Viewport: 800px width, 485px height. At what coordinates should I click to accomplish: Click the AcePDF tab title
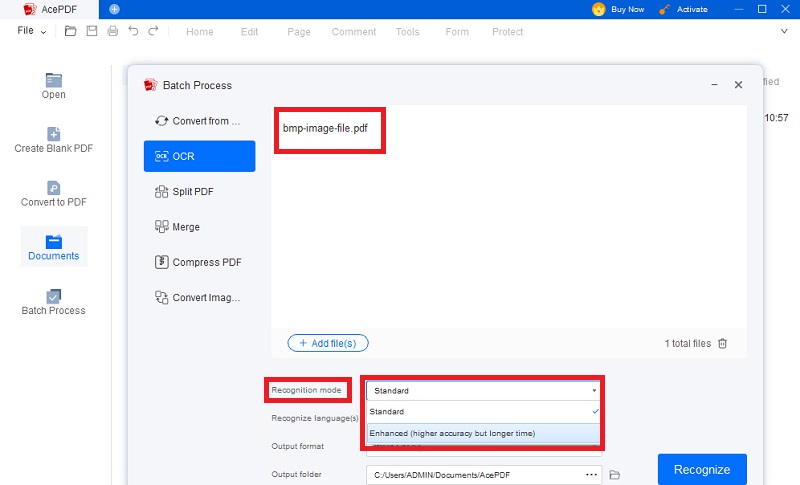coord(59,9)
